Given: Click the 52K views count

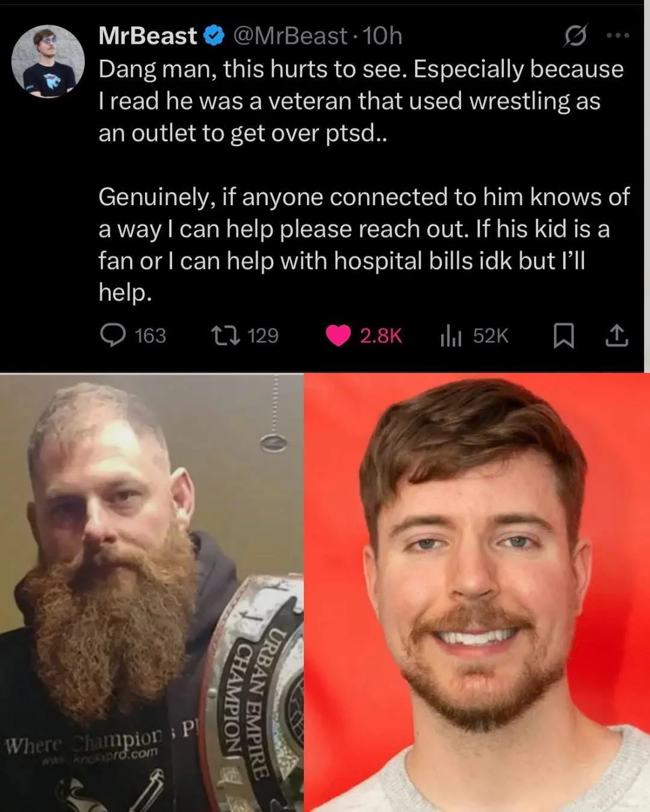Looking at the screenshot, I should click(491, 336).
